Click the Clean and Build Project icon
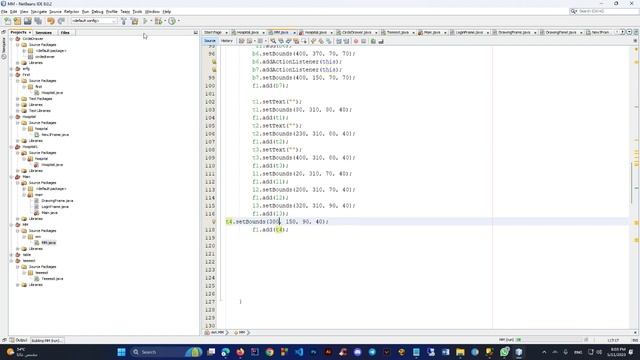The image size is (640, 360). click(x=134, y=21)
